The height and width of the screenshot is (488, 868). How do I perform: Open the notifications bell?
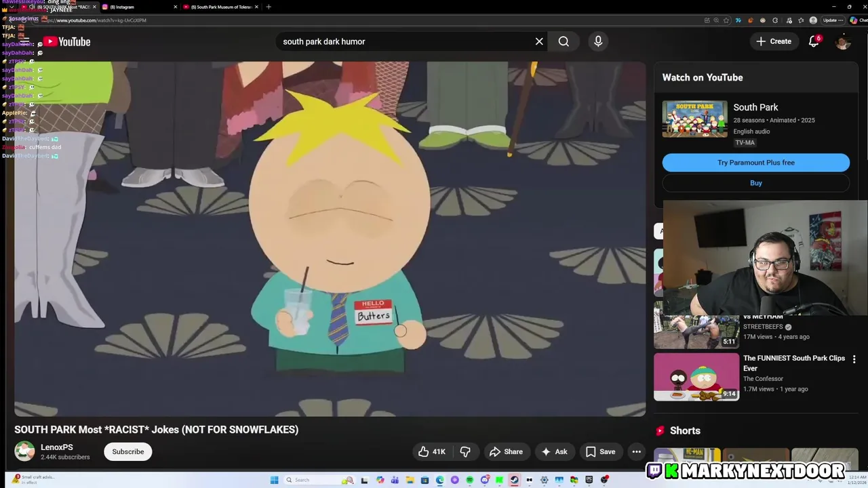coord(814,41)
